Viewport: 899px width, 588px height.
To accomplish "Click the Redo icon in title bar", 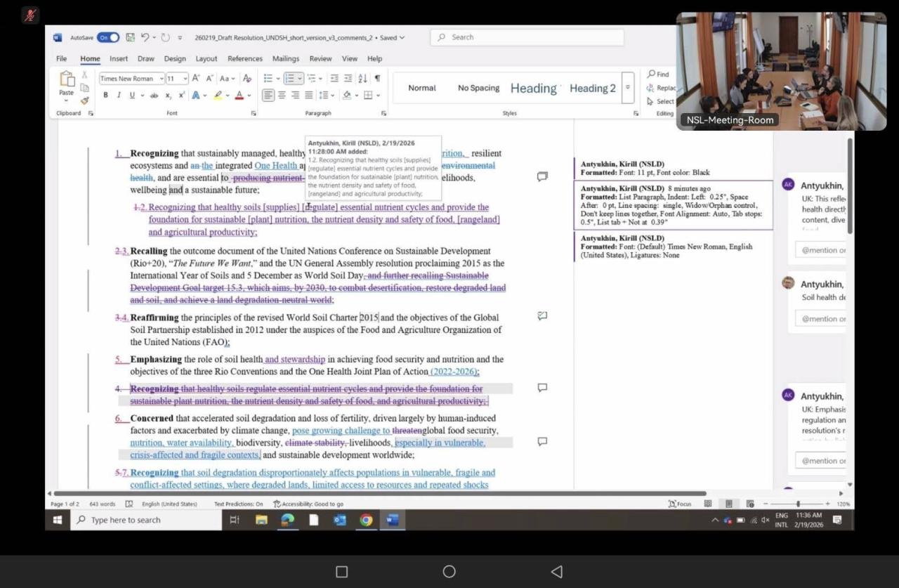I will [165, 37].
